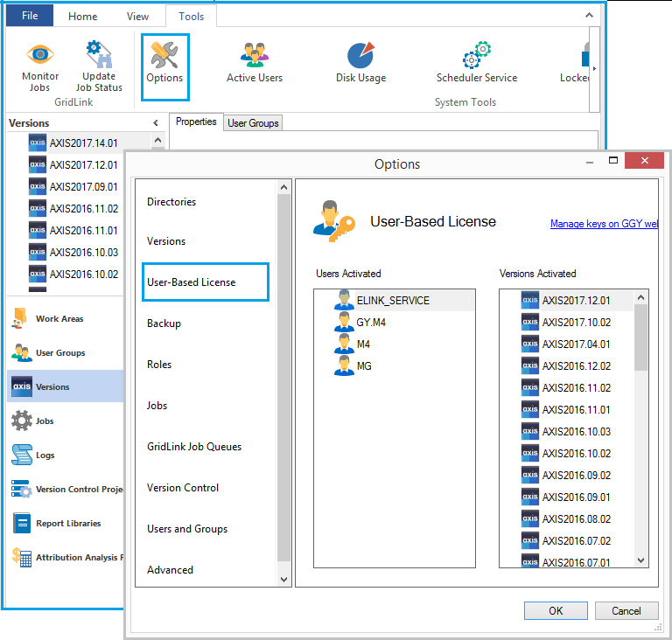Select AXIS2016.07.02 in Versions Activated

click(576, 540)
